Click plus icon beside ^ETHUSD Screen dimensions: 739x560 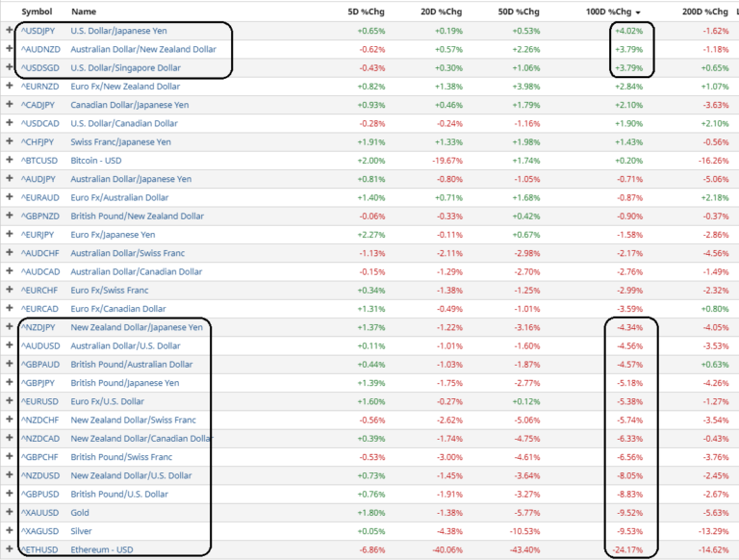10,550
